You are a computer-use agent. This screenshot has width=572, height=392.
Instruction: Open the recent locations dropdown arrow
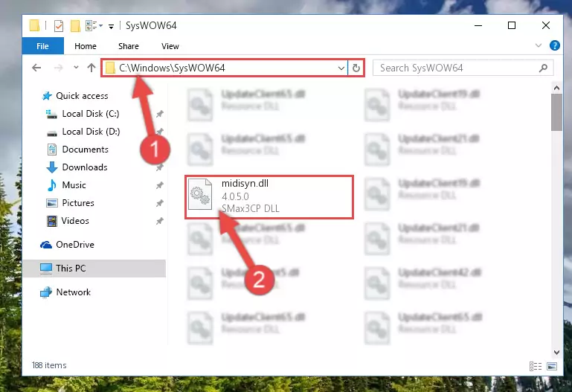[76, 68]
